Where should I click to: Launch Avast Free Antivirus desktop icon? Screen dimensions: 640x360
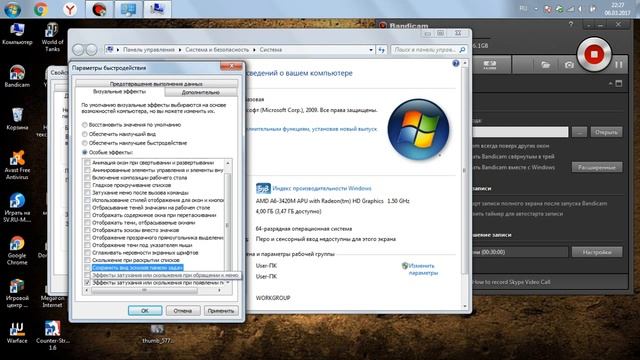pos(17,165)
